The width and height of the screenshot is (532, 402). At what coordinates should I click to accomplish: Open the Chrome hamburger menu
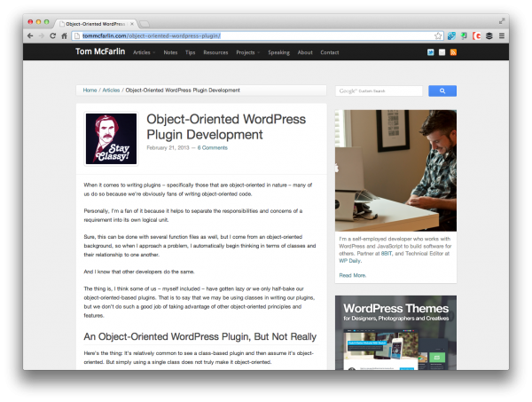tap(502, 35)
